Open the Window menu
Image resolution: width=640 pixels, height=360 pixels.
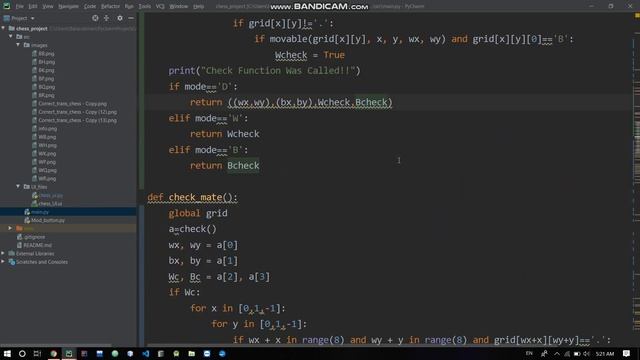click(178, 7)
